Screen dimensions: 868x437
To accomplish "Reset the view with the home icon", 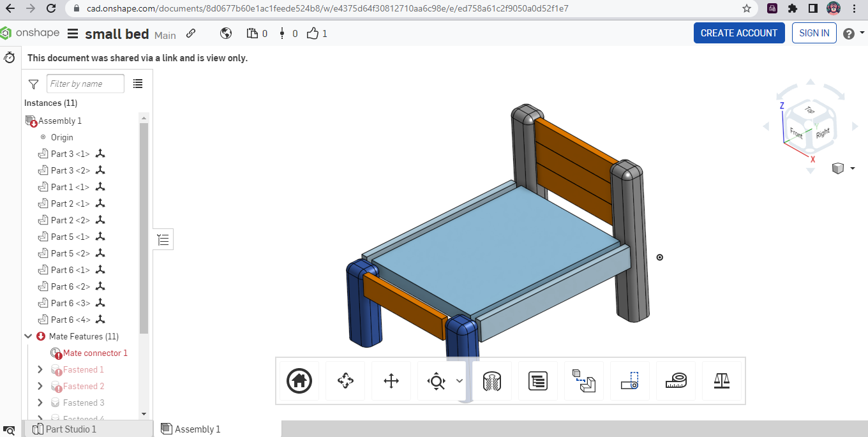I will [299, 381].
